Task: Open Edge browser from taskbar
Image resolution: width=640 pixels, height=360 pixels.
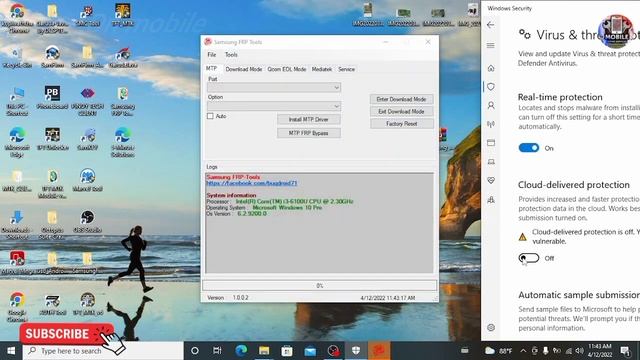Action: [x=241, y=351]
